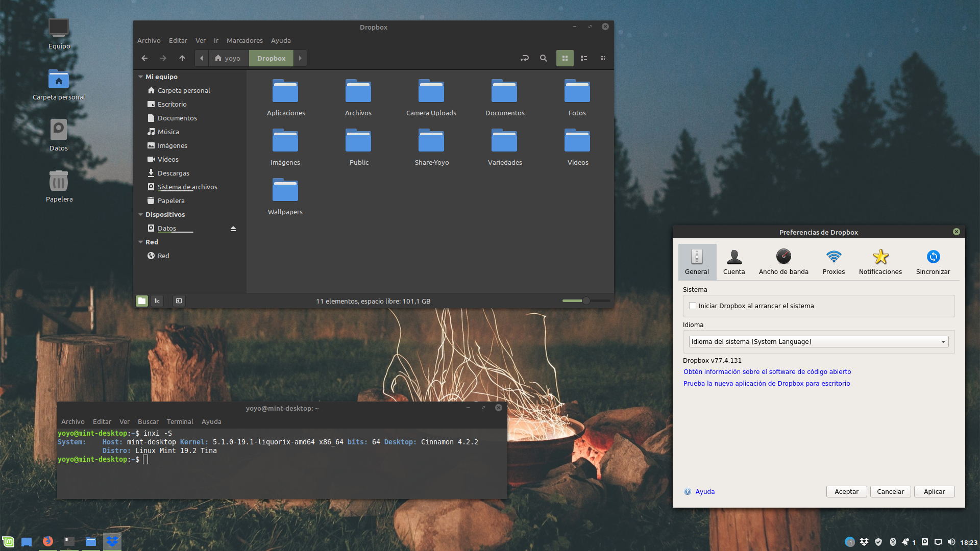Open the Ancho de banda preferences tab
This screenshot has height=551, width=980.
[783, 262]
